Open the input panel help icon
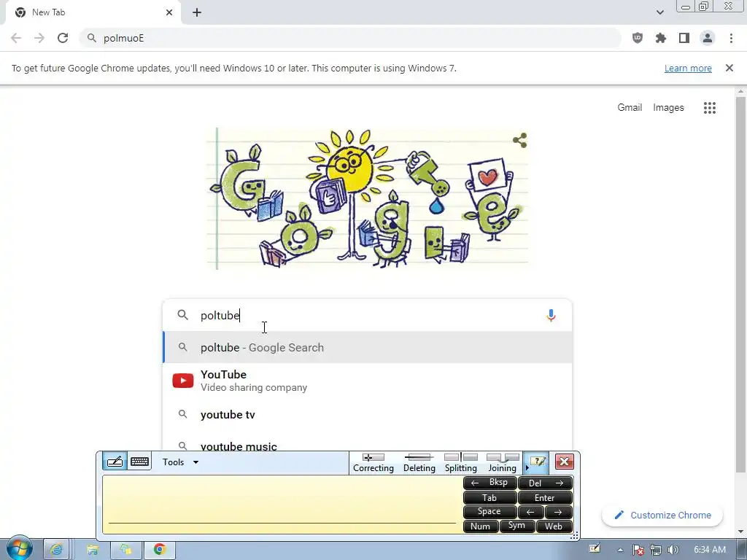 tap(538, 462)
